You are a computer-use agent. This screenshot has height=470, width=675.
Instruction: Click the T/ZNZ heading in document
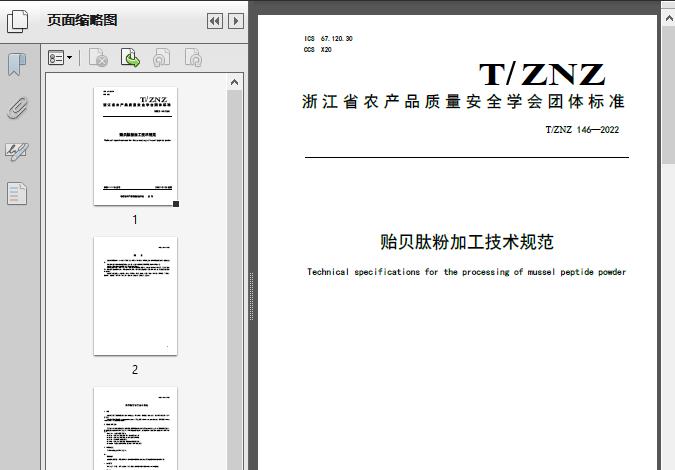(x=542, y=75)
